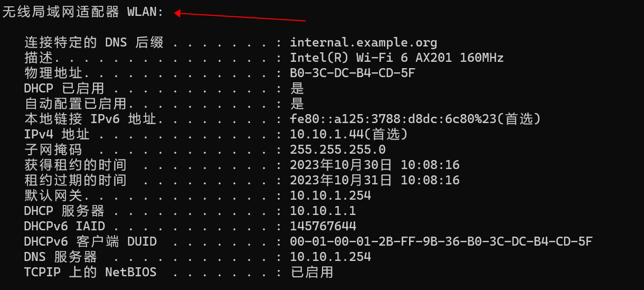Click the 物理地址 label text
Screen dimensions: 644x290
coord(53,73)
